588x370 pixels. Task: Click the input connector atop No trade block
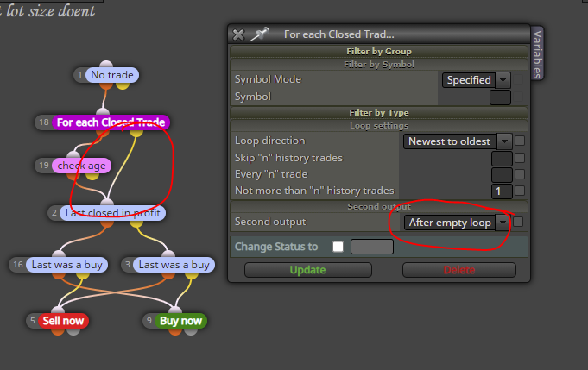tap(106, 65)
